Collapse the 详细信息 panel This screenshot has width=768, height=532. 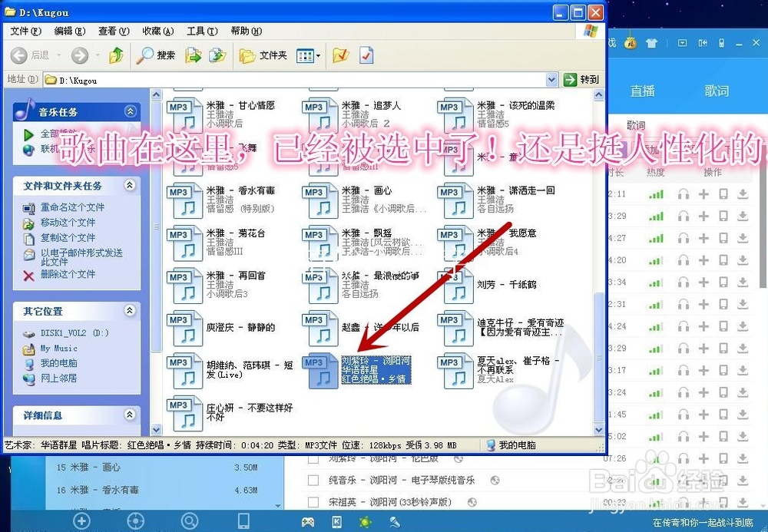130,415
